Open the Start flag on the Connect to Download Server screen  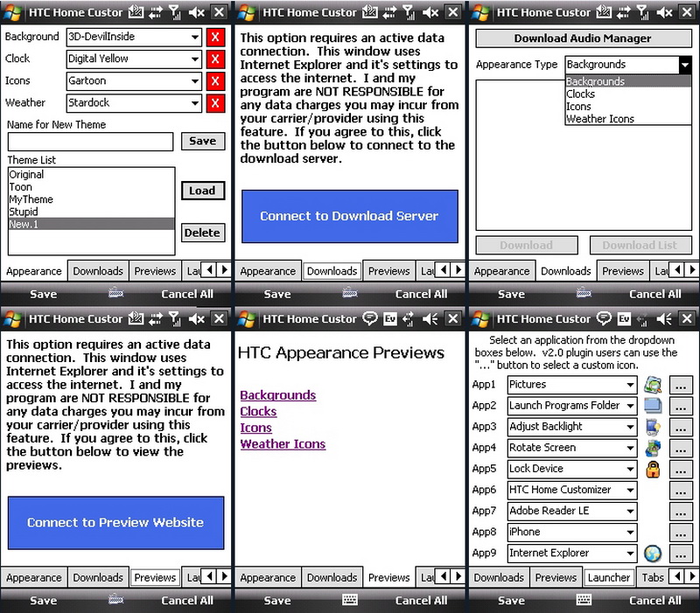(247, 12)
